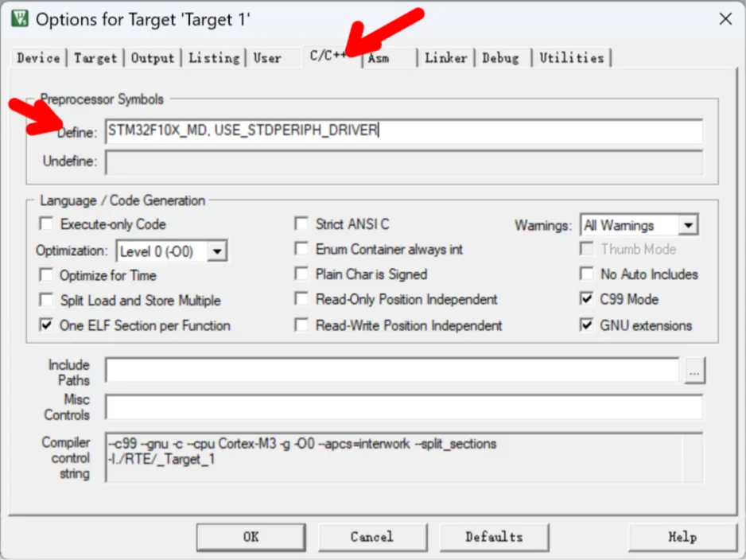The width and height of the screenshot is (746, 560).
Task: Switch to the Target tab
Action: 95,58
